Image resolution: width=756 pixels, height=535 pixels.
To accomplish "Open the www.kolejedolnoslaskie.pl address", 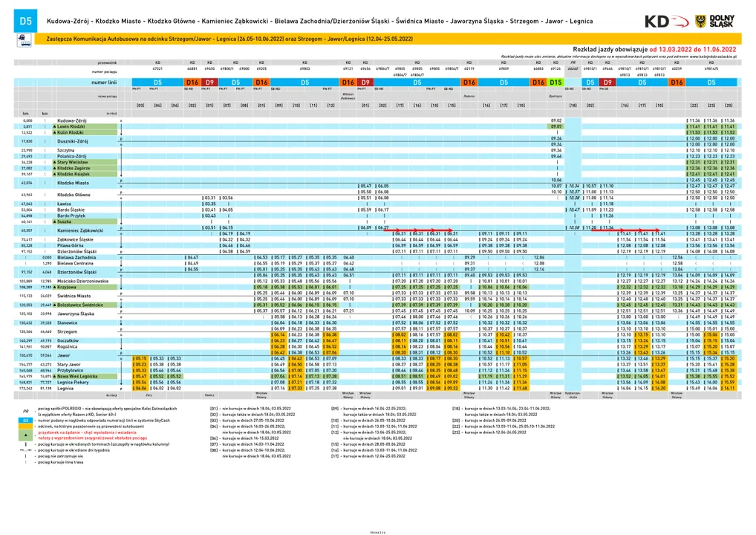I will tap(713, 56).
